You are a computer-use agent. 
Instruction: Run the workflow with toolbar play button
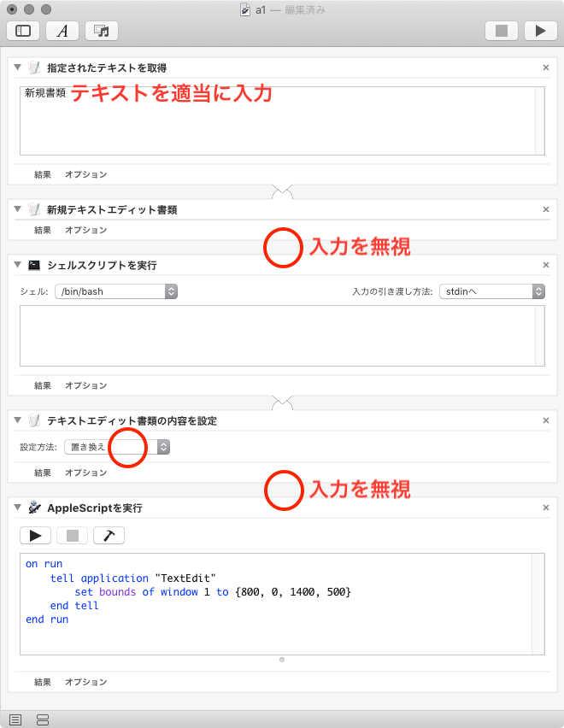[x=540, y=31]
